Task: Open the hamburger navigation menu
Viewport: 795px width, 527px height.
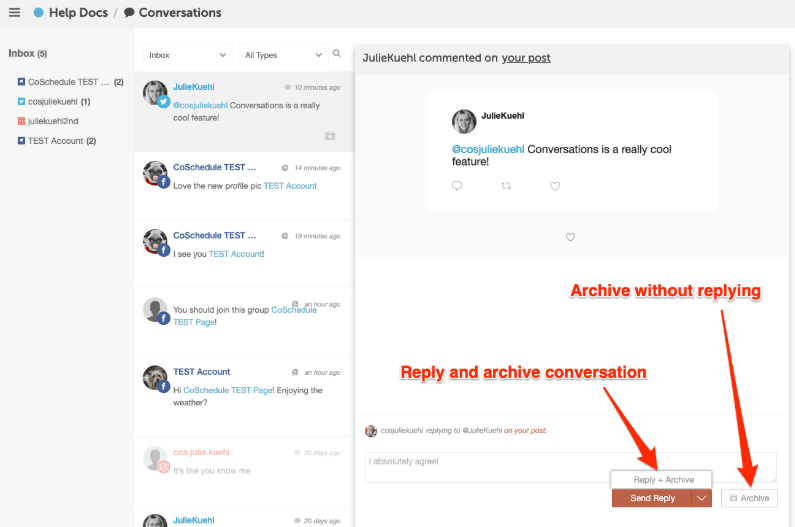Action: tap(15, 13)
